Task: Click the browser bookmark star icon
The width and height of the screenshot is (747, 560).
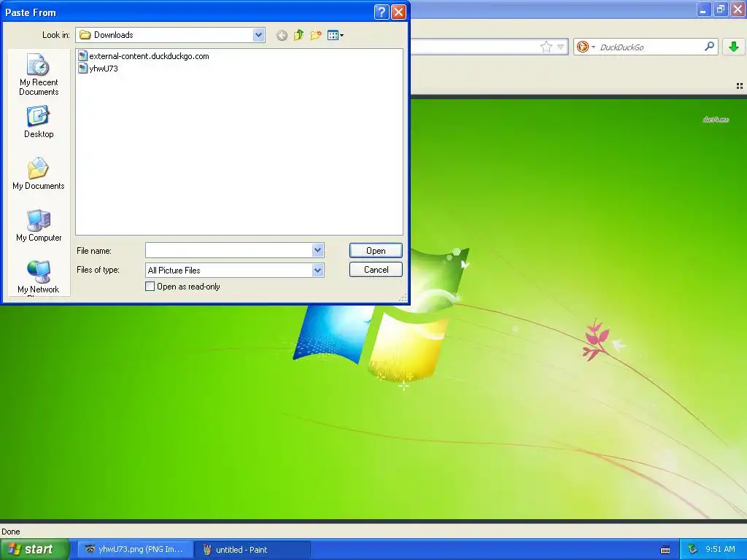Action: point(546,47)
